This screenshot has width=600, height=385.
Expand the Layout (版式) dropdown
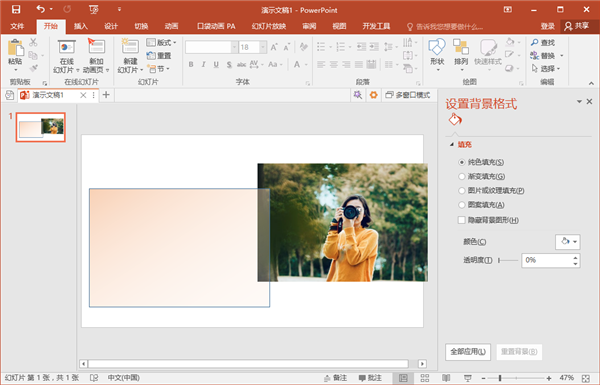pyautogui.click(x=161, y=42)
